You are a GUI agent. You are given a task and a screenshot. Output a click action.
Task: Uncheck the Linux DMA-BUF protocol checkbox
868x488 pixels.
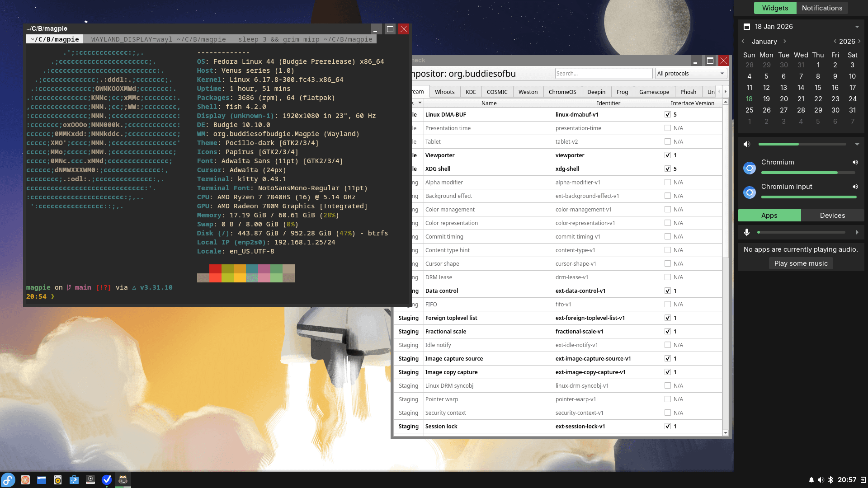[668, 114]
